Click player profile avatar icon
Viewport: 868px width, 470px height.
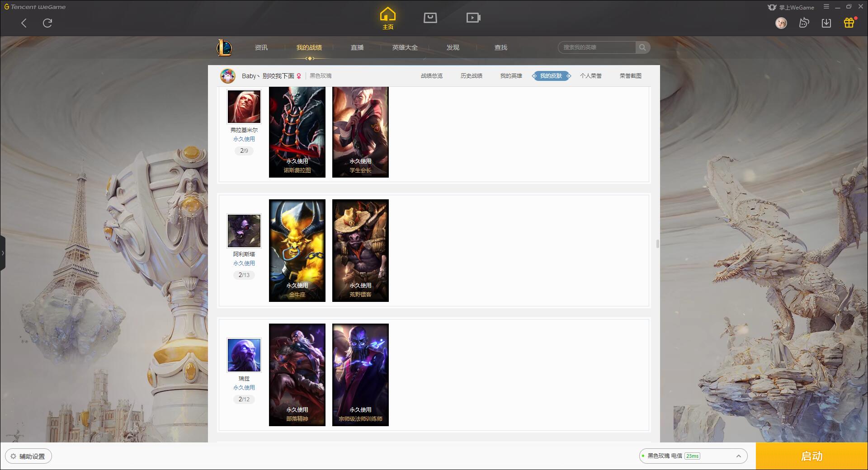[228, 76]
